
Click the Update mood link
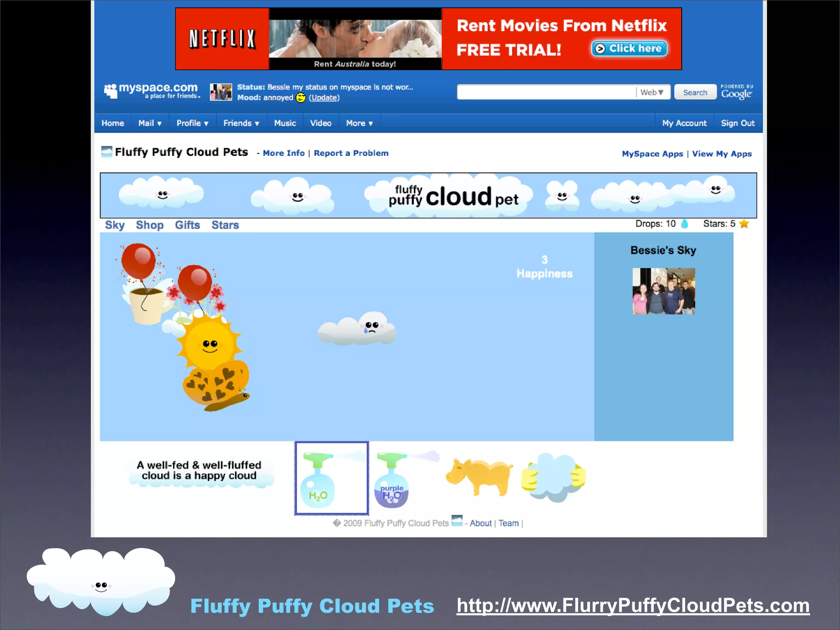[x=324, y=98]
